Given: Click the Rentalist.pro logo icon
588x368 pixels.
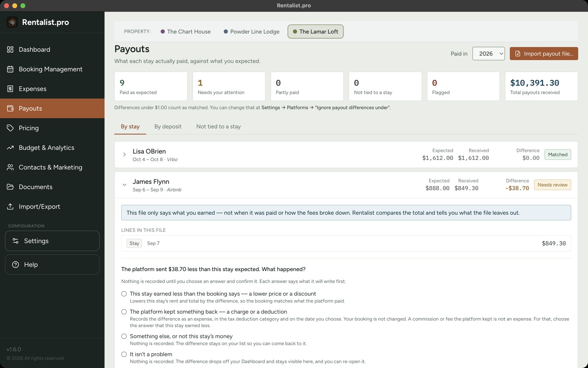Looking at the screenshot, I should (12, 22).
